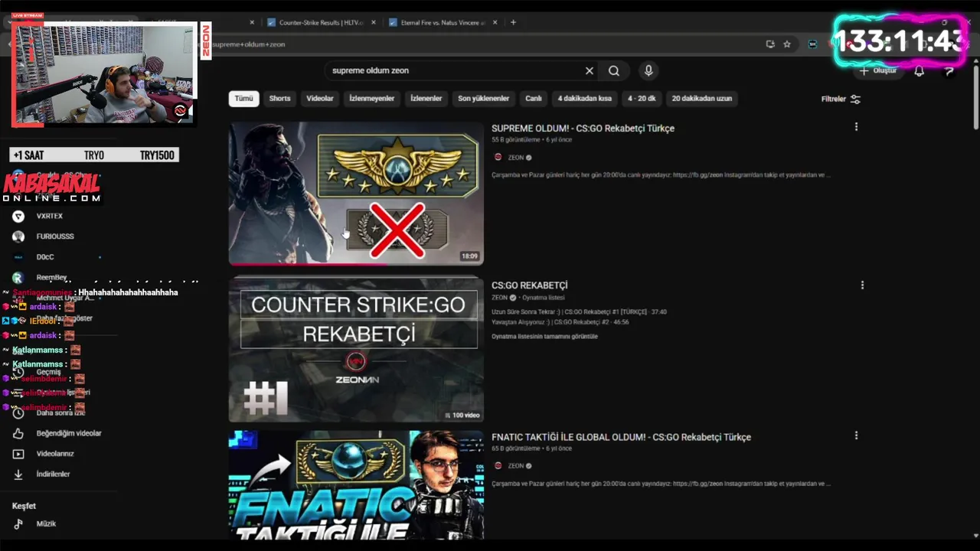Click ZEON channel name under CS:GO REKABETÇİ
This screenshot has height=551, width=980.
tap(499, 298)
